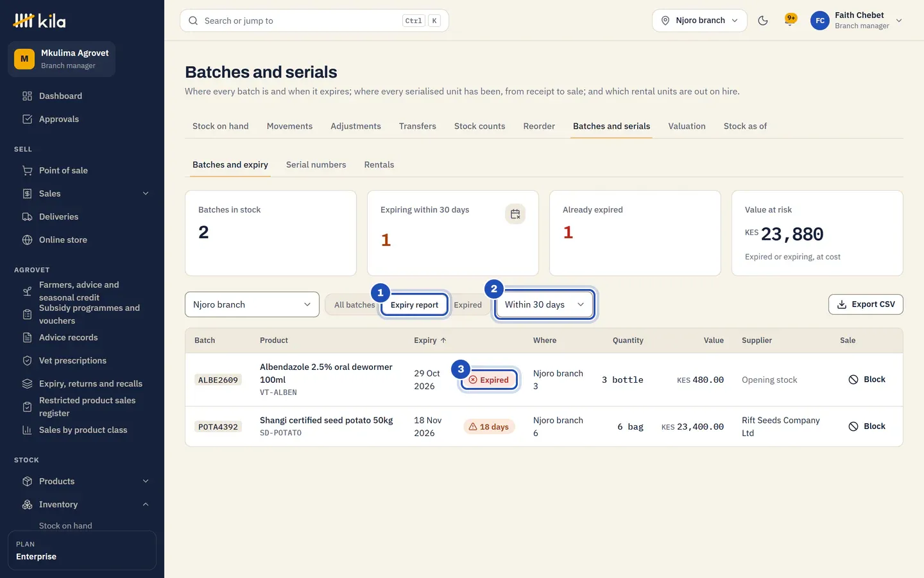
Task: Open the Njoro branch filter dropdown
Action: pyautogui.click(x=252, y=304)
